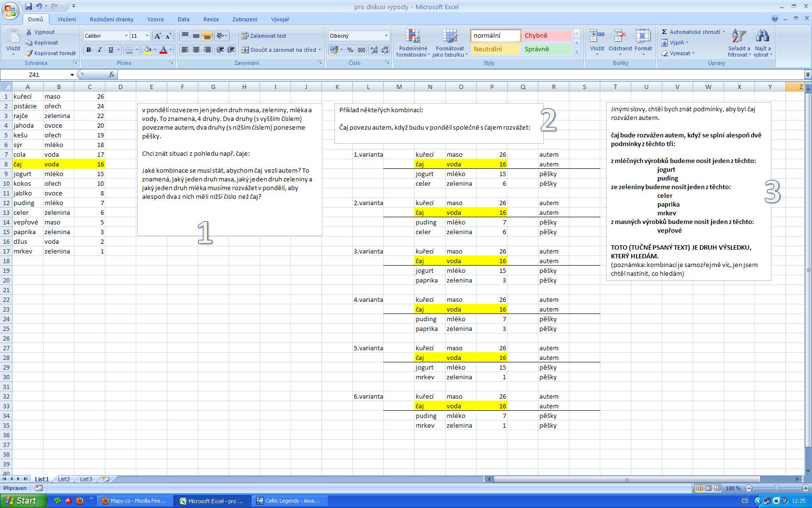
Task: Toggle Zalamovat text wrapping
Action: point(264,36)
